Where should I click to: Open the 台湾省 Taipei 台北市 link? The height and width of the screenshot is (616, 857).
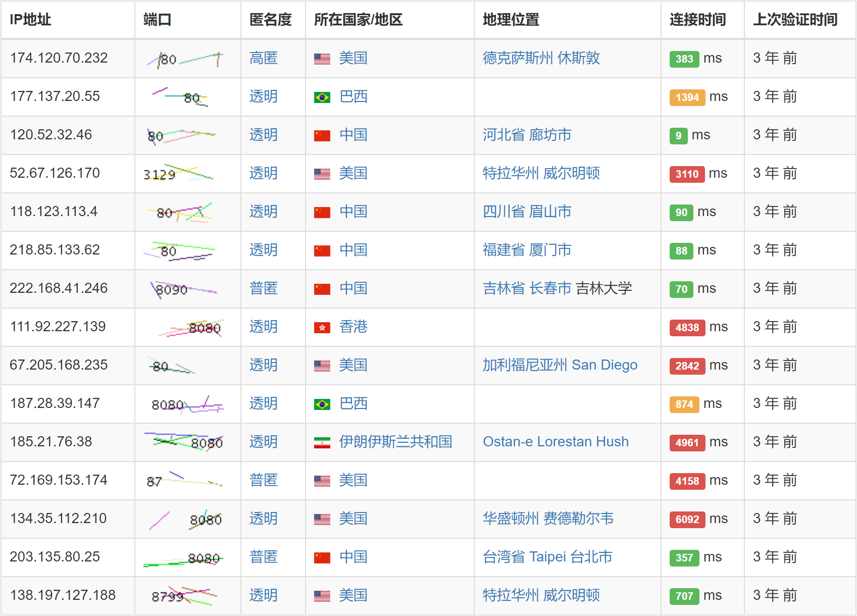point(547,557)
